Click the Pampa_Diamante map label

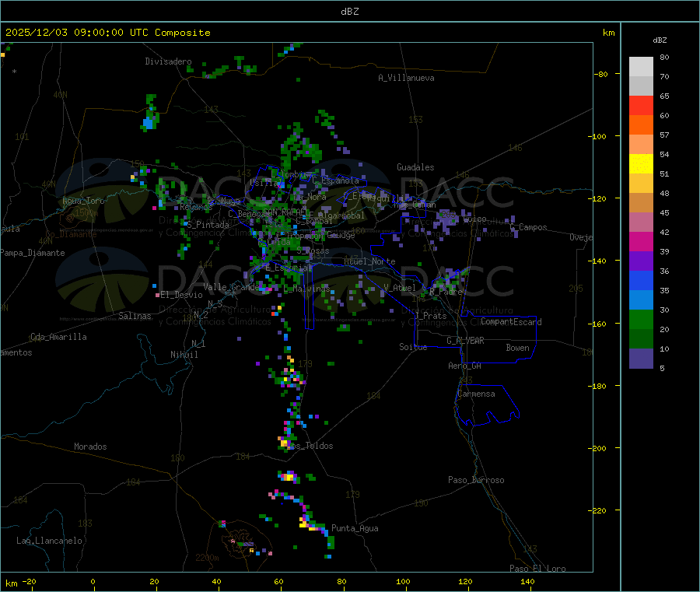click(x=33, y=253)
